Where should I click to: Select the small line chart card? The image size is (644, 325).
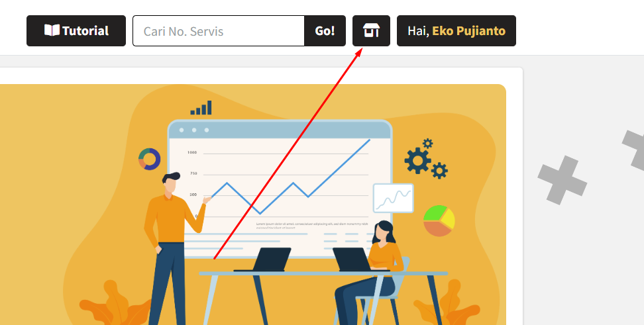[x=393, y=198]
